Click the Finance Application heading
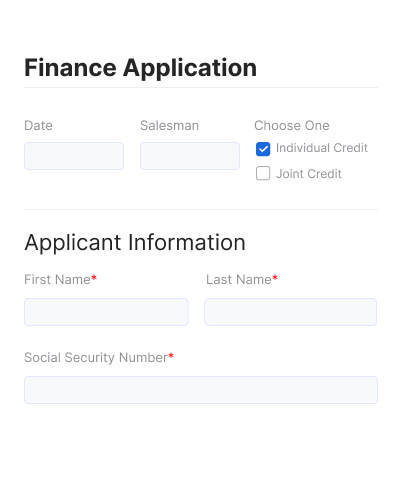400x480 pixels. point(140,68)
